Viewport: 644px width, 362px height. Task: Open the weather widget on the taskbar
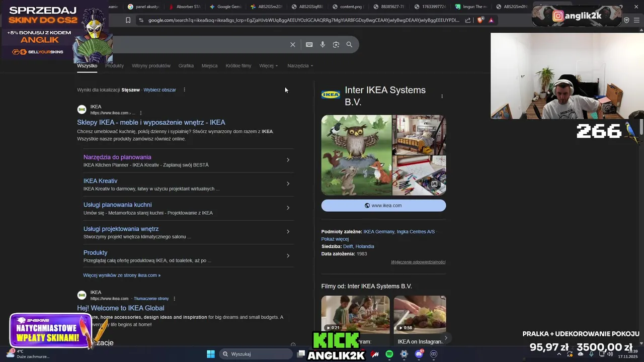[x=28, y=354]
